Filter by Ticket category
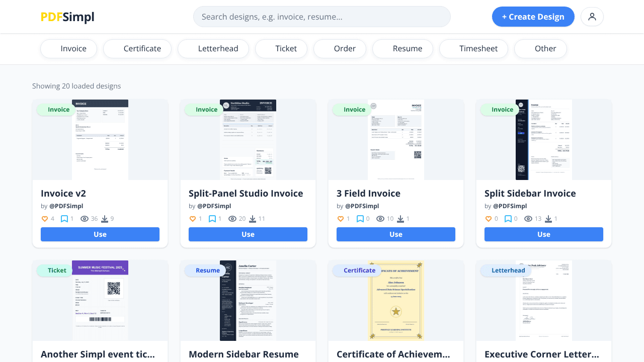 [x=281, y=49]
